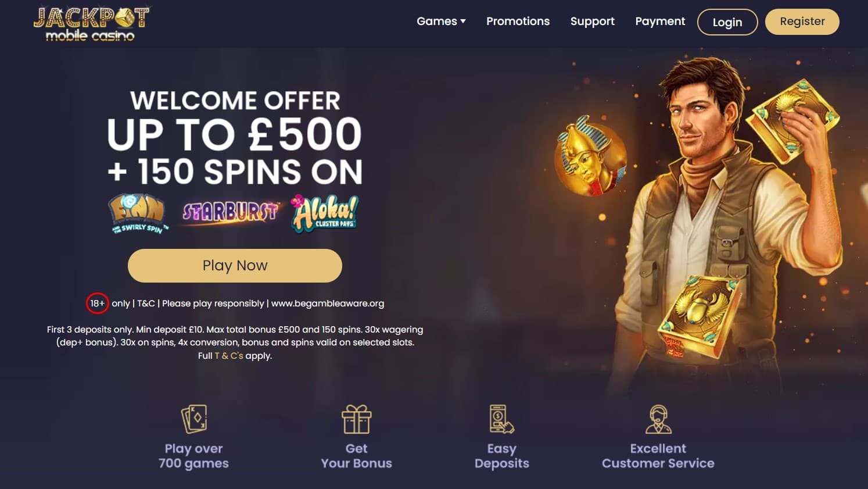Click the Jackpot Mobile Casino logo
Viewport: 868px width, 489px height.
click(x=91, y=24)
